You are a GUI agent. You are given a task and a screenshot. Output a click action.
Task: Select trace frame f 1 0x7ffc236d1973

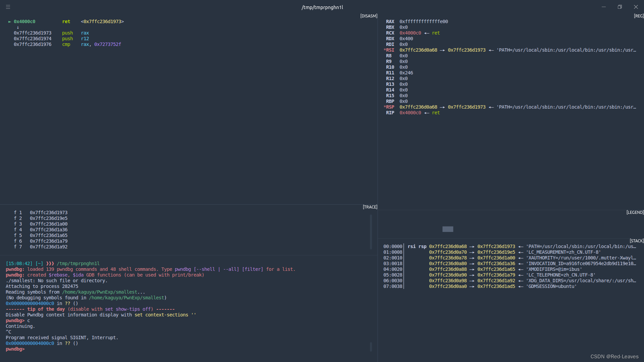(x=41, y=213)
